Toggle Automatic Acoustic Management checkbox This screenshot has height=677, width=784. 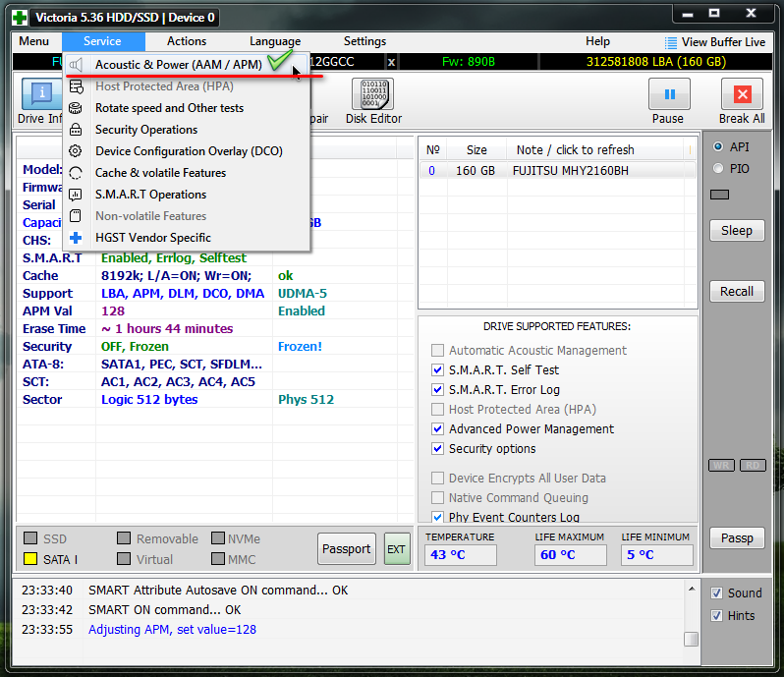(437, 350)
